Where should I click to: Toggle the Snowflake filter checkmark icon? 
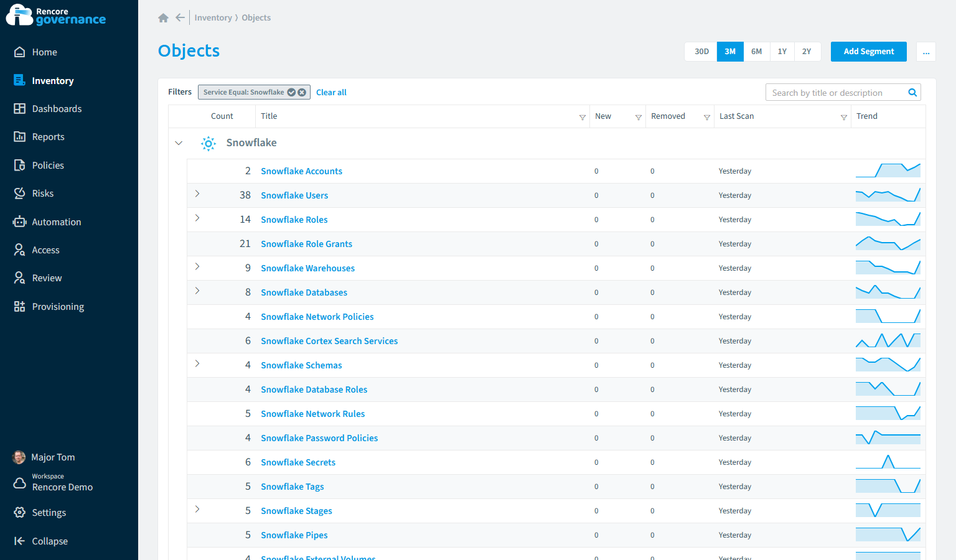291,92
